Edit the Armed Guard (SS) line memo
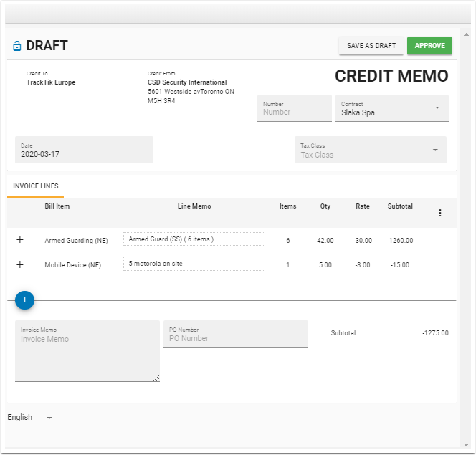Screen dimensions: 476x455 coord(194,239)
